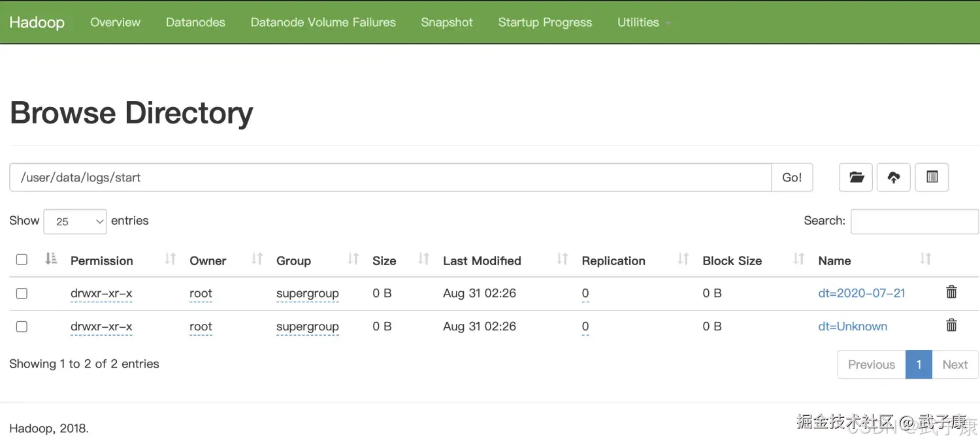
Task: Sort table by Name column arrows
Action: coord(925,259)
